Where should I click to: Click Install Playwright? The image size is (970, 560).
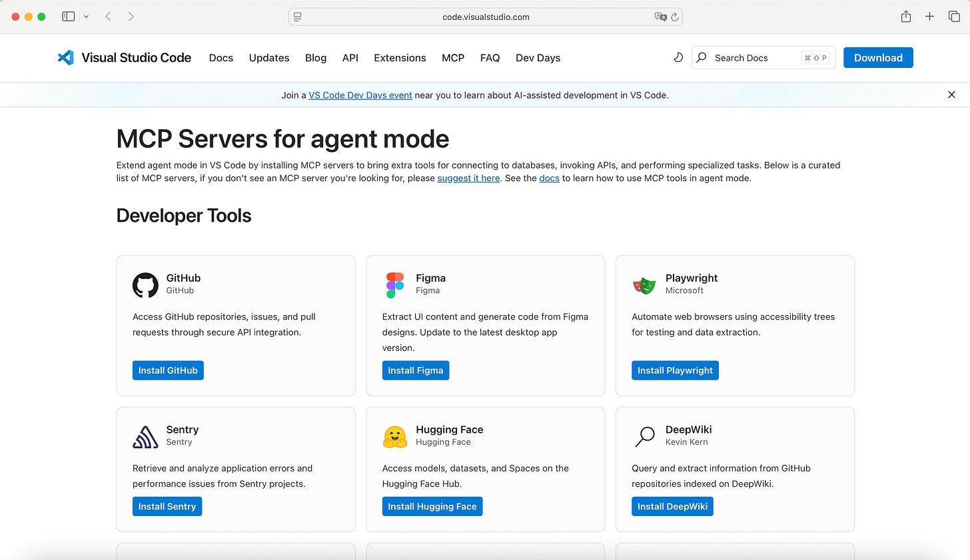pos(675,370)
